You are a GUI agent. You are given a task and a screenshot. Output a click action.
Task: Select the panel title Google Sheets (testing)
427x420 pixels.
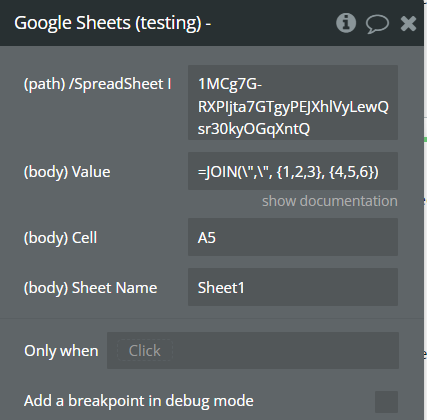coord(112,23)
